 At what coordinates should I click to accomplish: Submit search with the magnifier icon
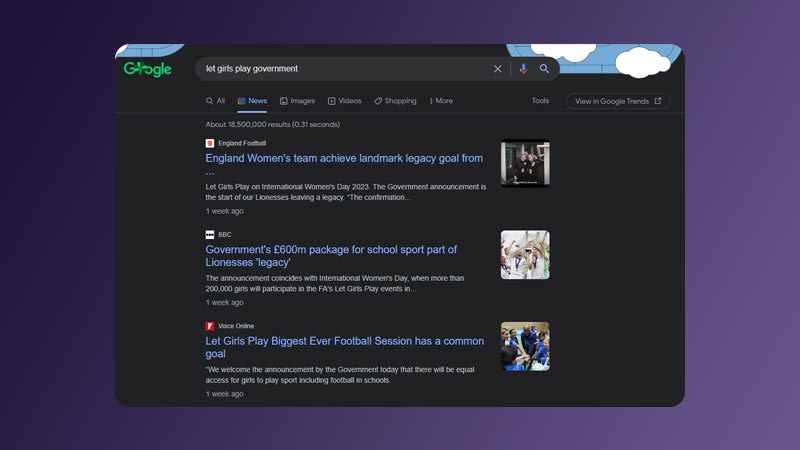(544, 68)
